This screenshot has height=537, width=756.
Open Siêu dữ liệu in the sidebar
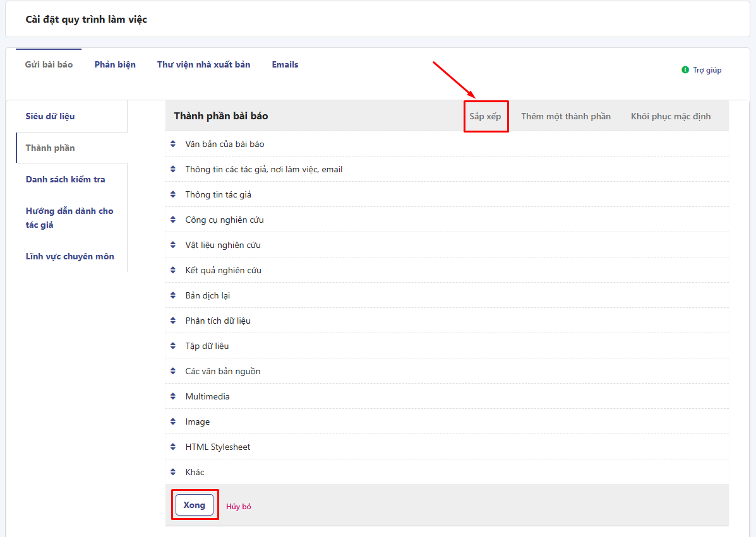pyautogui.click(x=51, y=116)
